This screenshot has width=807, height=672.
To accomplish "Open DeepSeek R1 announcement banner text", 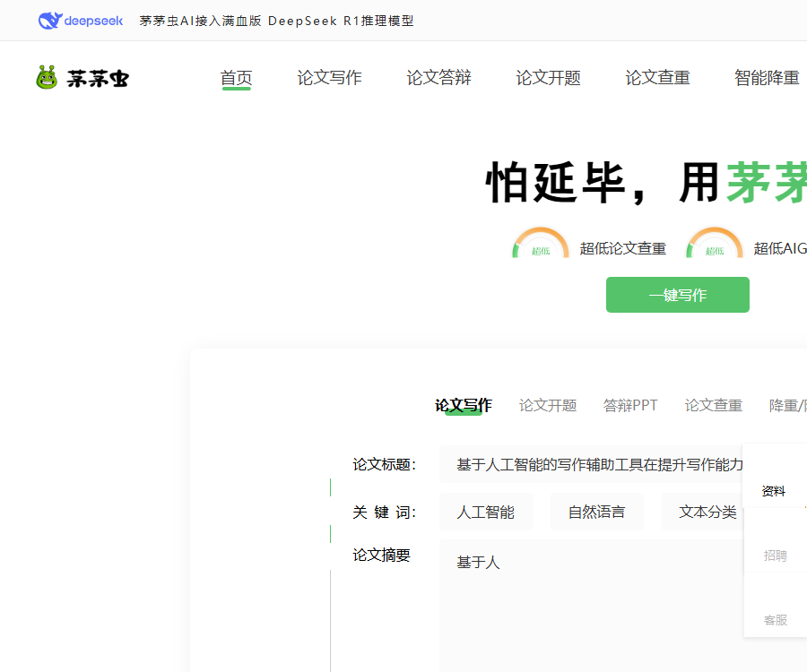I will tap(276, 22).
